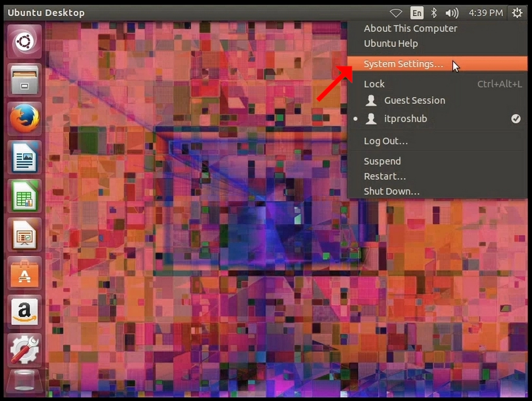532x401 pixels.
Task: Open the Amazon launcher icon
Action: pos(24,312)
